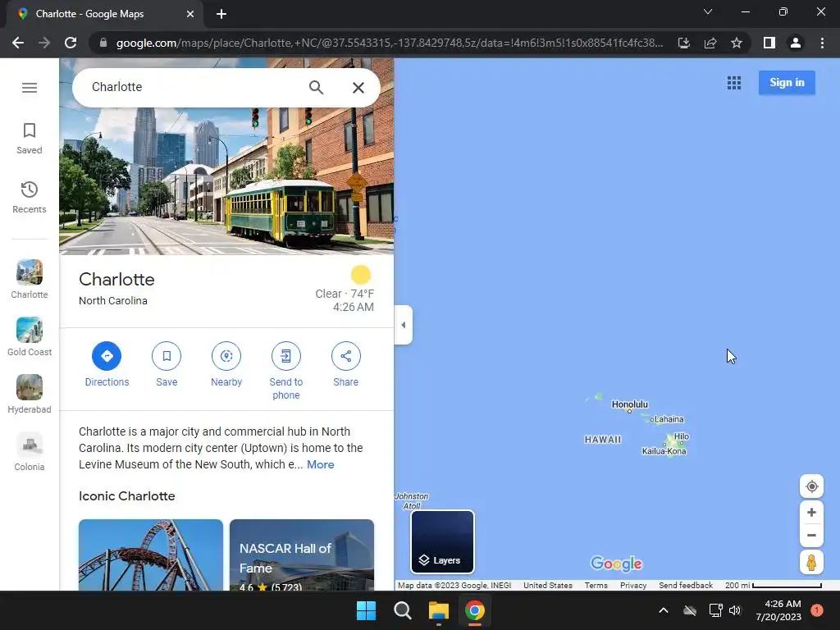Click the Street View pegman
The image size is (840, 630).
tap(811, 563)
